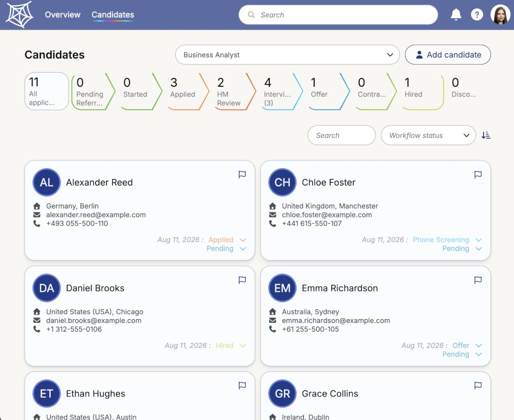Flag Alexander Reed's card
514x420 pixels.
(x=242, y=174)
